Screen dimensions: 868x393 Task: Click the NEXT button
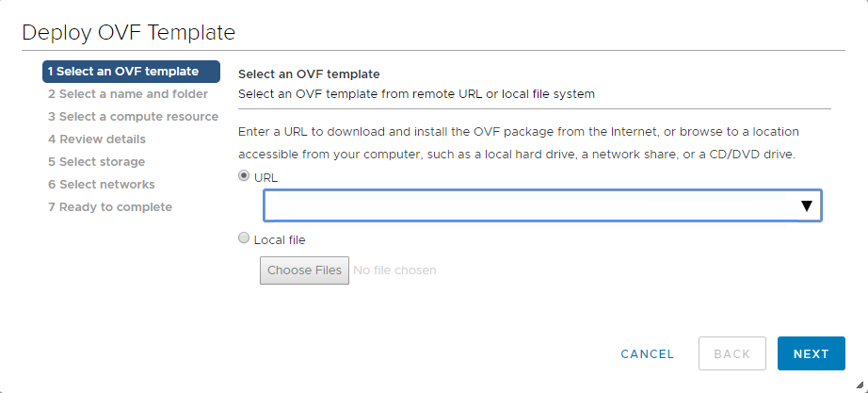(811, 354)
